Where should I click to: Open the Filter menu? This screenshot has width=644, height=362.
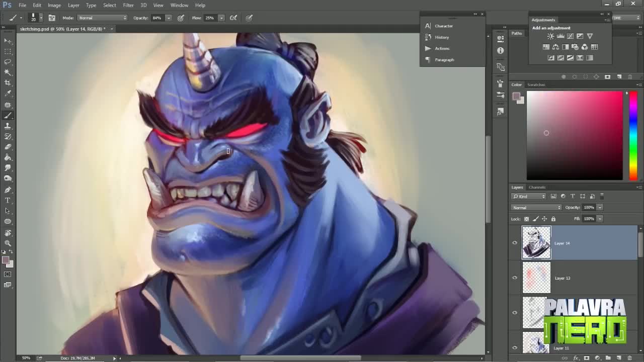(x=128, y=5)
